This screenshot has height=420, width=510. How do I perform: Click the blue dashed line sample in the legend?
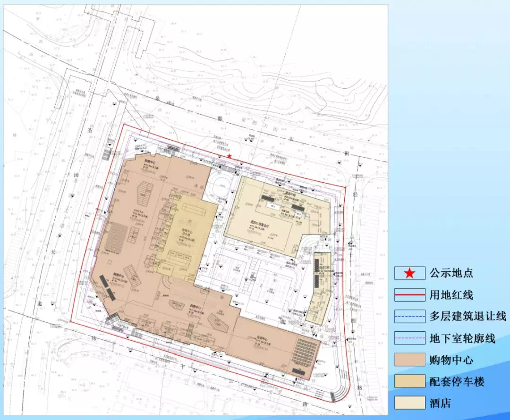click(409, 317)
